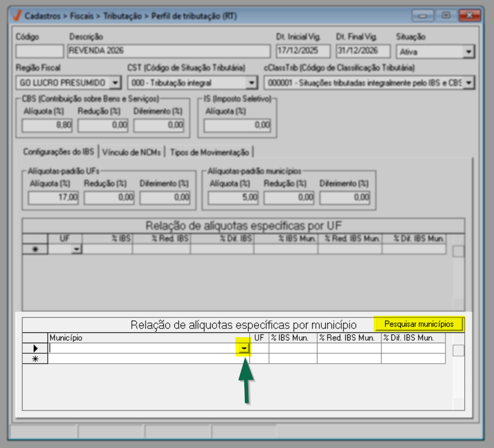This screenshot has height=448, width=494.
Task: Open the UF dropdown in the UF grid
Action: click(x=77, y=249)
